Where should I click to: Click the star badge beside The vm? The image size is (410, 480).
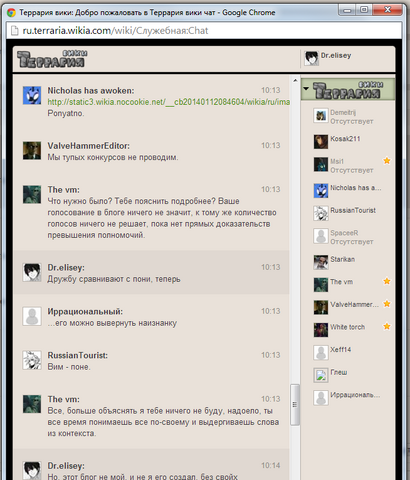387,281
